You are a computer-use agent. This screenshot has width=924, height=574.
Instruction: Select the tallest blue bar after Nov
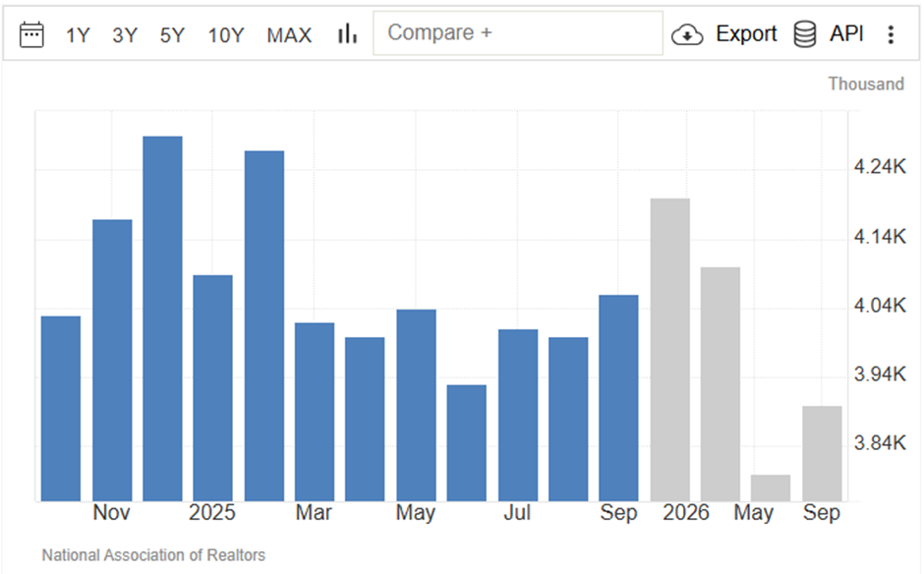click(162, 318)
